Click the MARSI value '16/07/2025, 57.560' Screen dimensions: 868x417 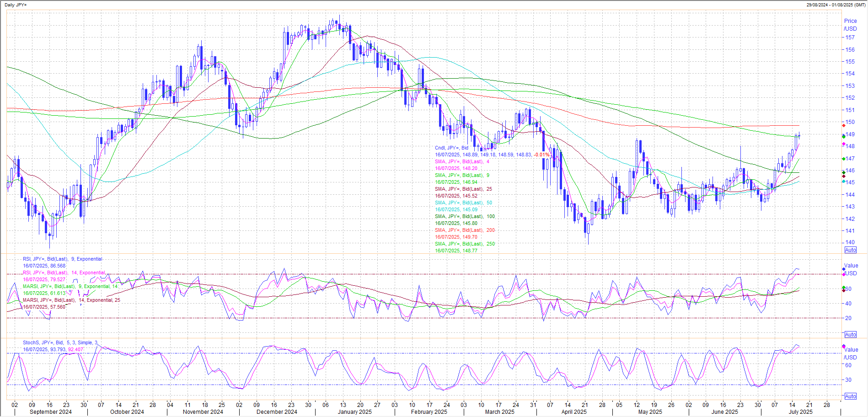point(44,307)
